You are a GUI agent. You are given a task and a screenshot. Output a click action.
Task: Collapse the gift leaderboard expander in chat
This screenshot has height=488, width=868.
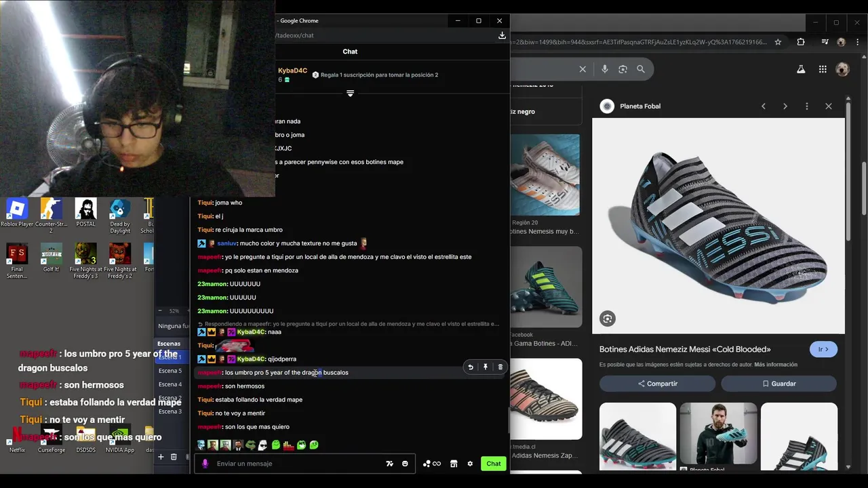point(351,94)
